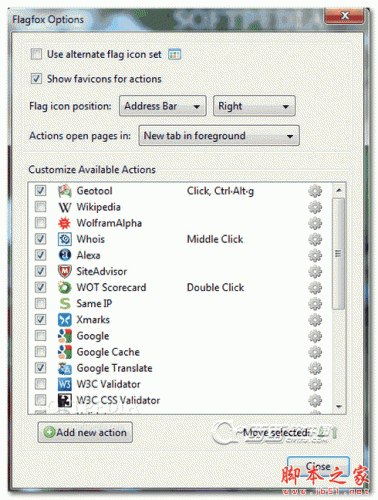This screenshot has width=378, height=500.
Task: Click the Xmarks blue icon
Action: (64, 320)
